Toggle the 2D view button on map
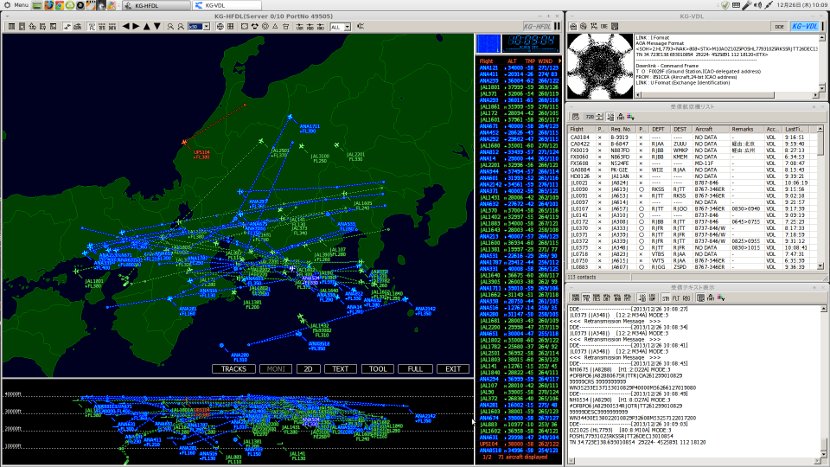The width and height of the screenshot is (830, 467). point(308,369)
